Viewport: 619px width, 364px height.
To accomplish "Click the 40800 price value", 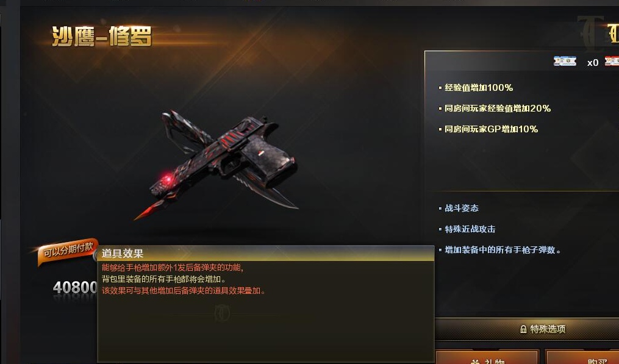I will (75, 287).
